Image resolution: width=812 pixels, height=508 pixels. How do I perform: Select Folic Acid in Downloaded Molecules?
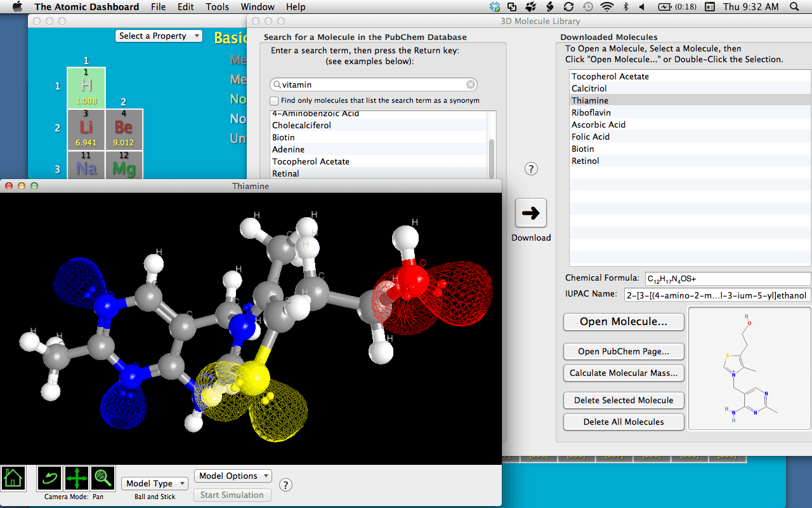tap(690, 137)
